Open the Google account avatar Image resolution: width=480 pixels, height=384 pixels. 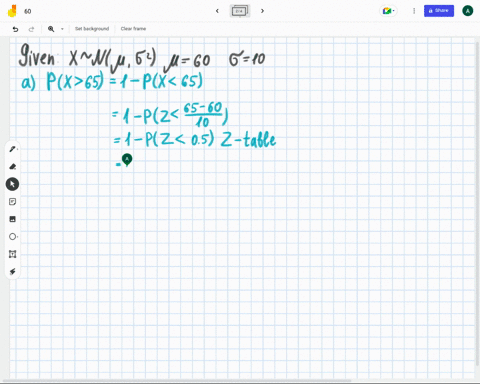click(x=468, y=11)
